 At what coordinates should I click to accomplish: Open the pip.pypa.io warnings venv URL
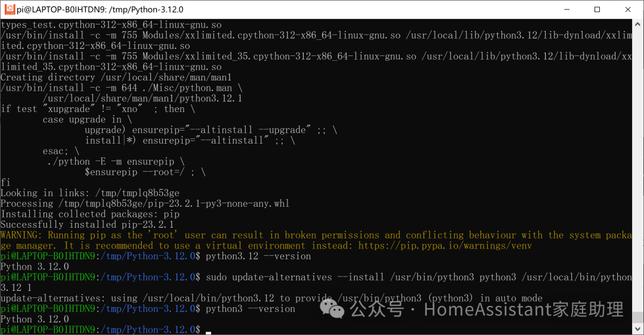[445, 246]
